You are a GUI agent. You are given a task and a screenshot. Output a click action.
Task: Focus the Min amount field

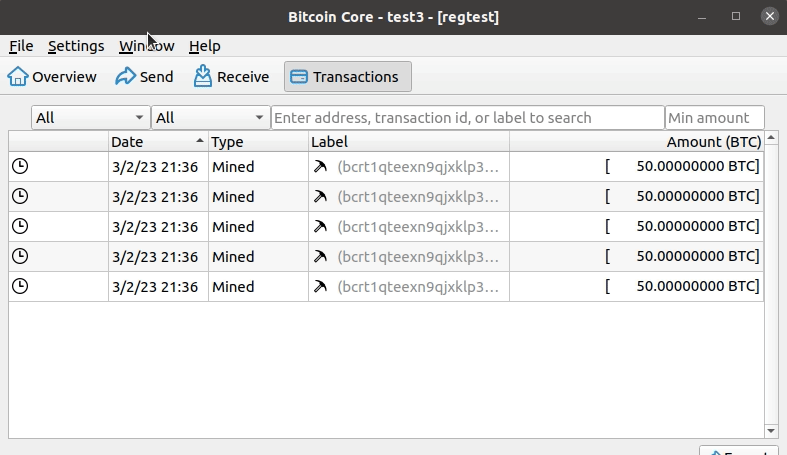[714, 118]
